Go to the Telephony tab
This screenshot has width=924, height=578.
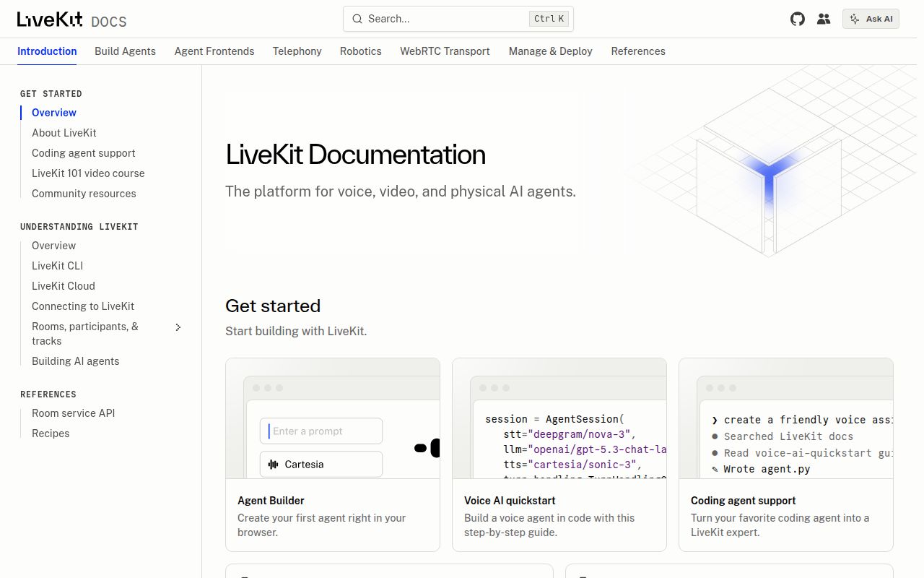(297, 51)
